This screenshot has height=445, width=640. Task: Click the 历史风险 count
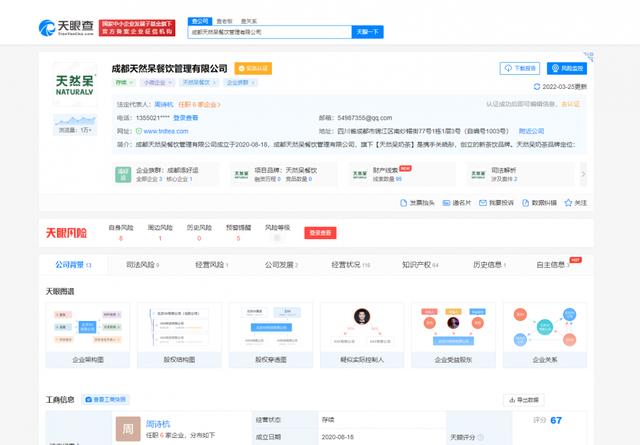199,238
